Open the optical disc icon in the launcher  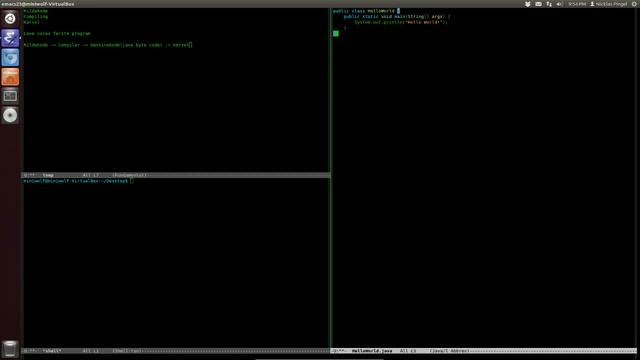click(x=10, y=115)
